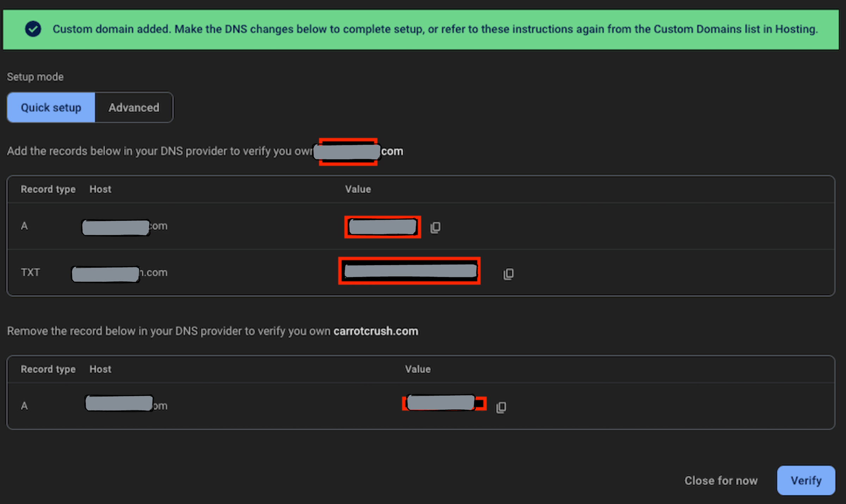Click Close for now

pyautogui.click(x=721, y=480)
